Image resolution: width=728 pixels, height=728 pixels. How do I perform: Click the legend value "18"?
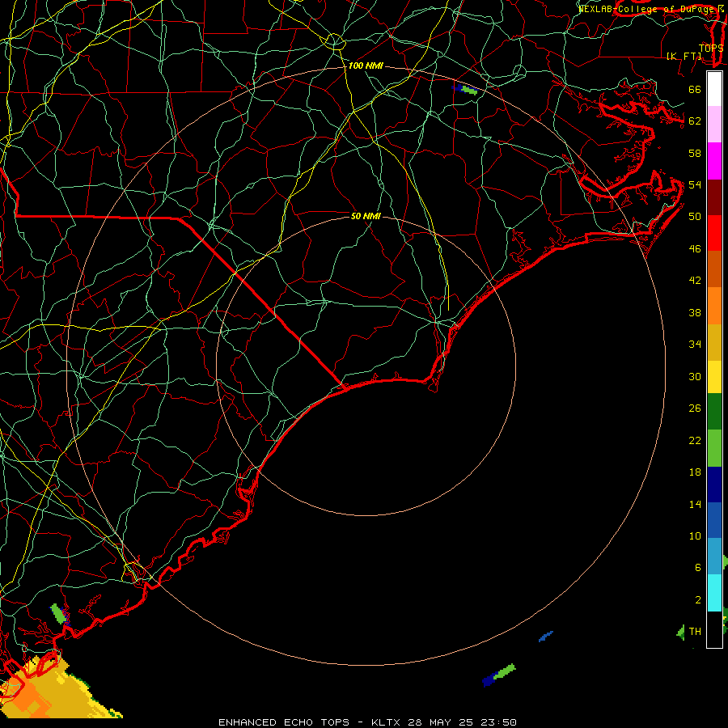click(x=695, y=472)
